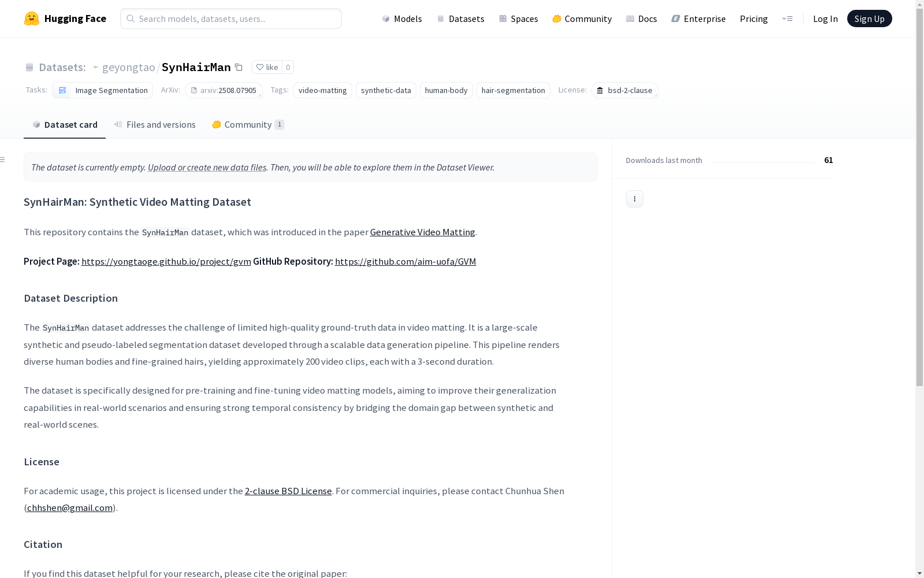Click the heart like icon
The image size is (924, 578).
[x=260, y=67]
